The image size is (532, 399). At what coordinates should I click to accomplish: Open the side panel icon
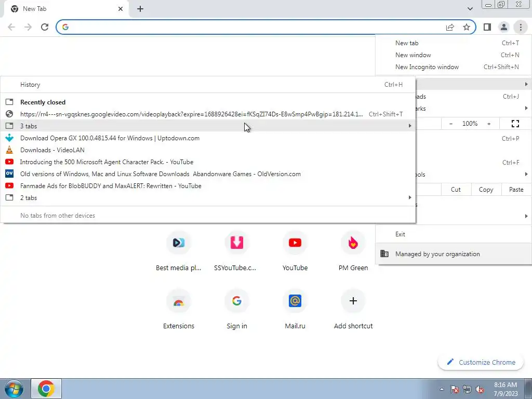point(487,27)
